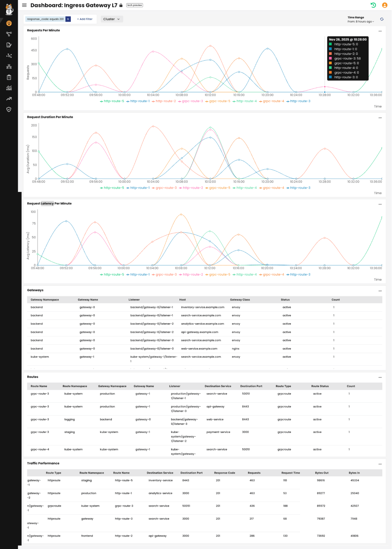Image resolution: width=392 pixels, height=549 pixels.
Task: Click the Route Name header in Routes table
Action: point(39,386)
